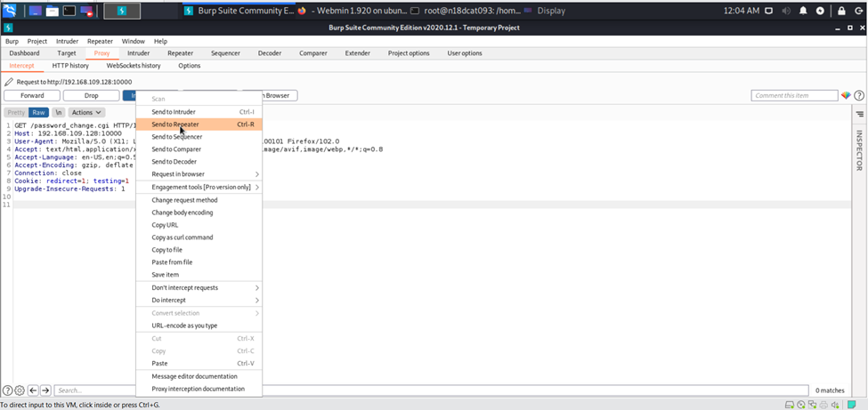Switch to the Sequencer tab
Image resolution: width=868 pixels, height=410 pixels.
(225, 53)
